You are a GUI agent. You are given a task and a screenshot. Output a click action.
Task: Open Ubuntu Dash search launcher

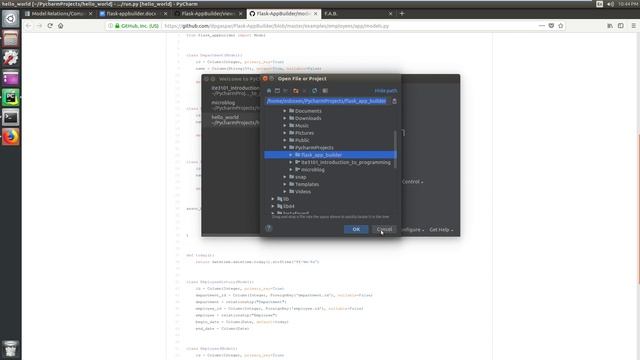[11, 18]
